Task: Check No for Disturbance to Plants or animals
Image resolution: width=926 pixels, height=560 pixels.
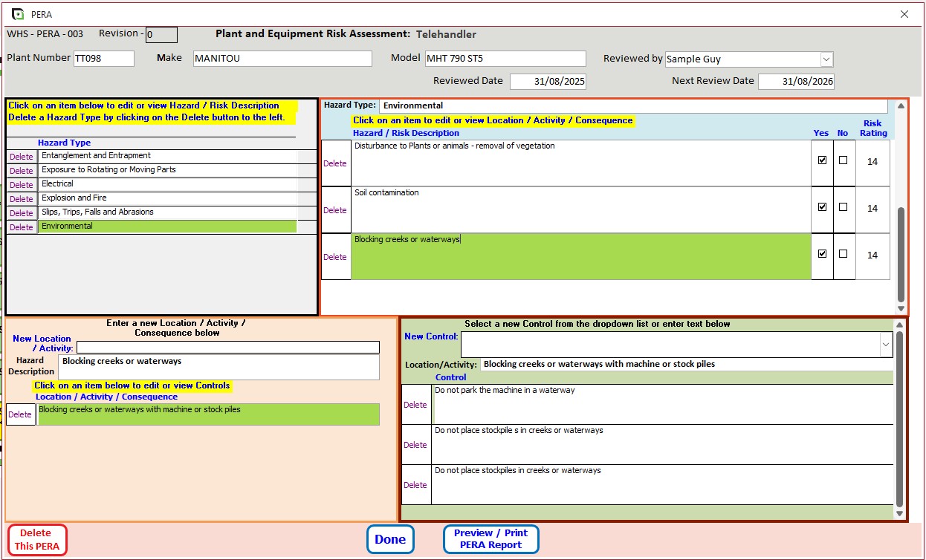Action: pyautogui.click(x=843, y=160)
